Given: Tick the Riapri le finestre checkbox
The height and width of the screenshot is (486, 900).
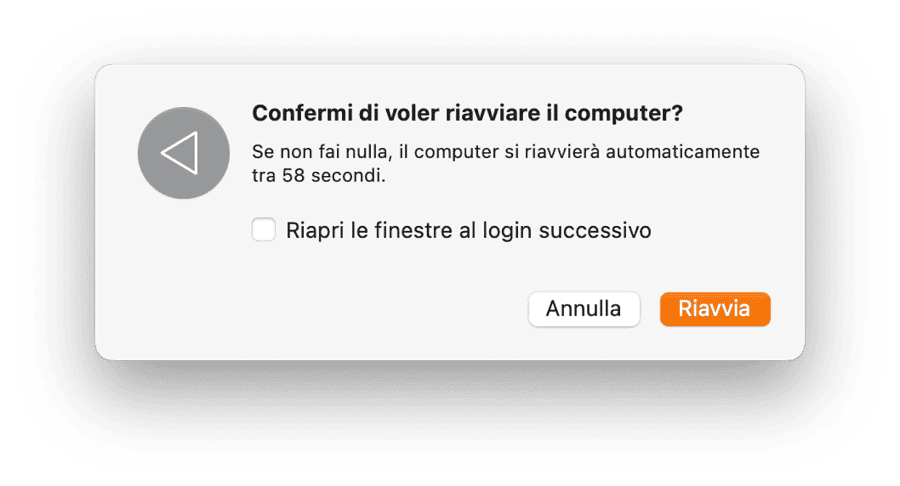Looking at the screenshot, I should click(x=264, y=231).
